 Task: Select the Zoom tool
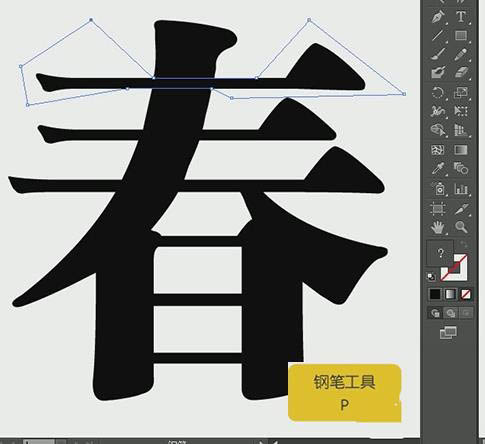[461, 228]
